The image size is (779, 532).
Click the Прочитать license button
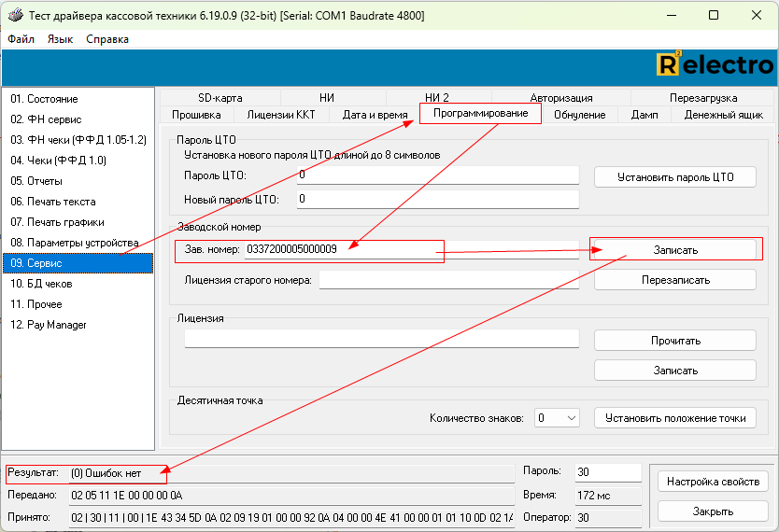pyautogui.click(x=674, y=341)
